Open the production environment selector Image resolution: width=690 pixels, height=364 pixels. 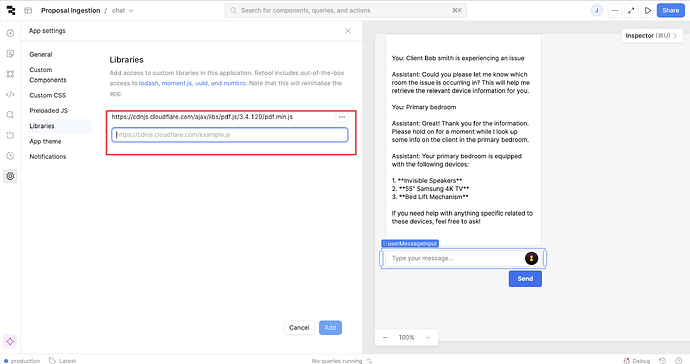coord(22,360)
